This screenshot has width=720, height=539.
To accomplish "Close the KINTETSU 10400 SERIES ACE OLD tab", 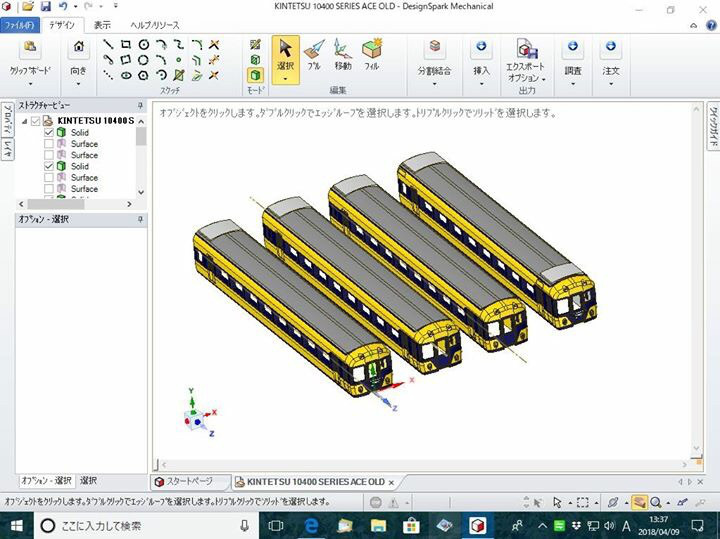I will pos(391,483).
